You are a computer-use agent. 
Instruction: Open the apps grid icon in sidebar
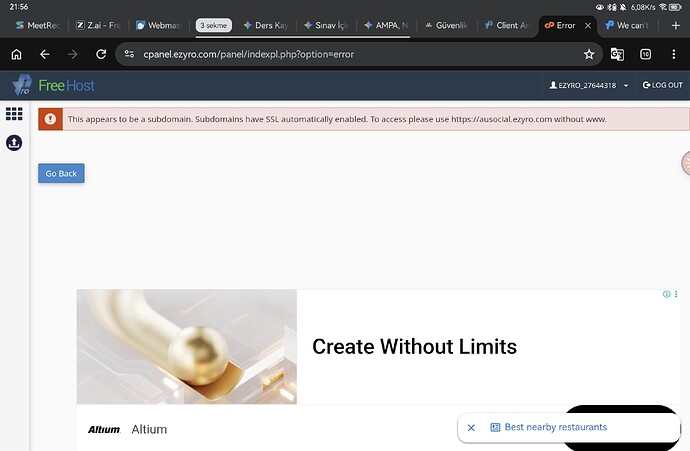14,114
